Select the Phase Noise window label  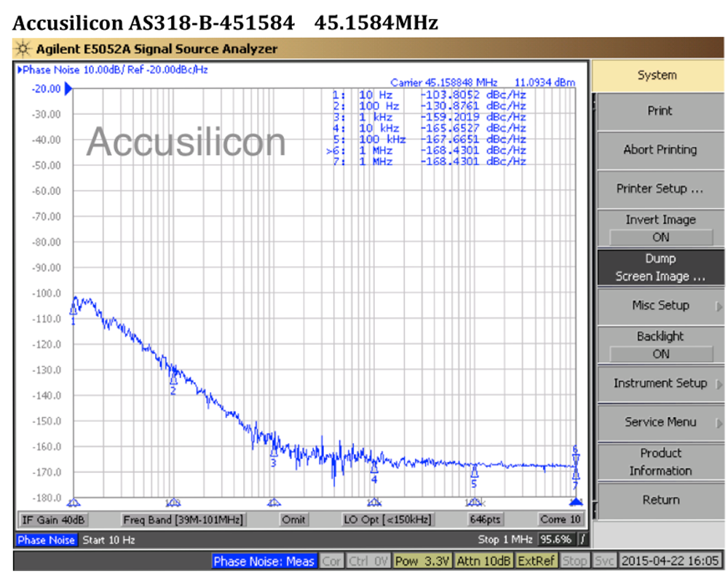[x=46, y=541]
